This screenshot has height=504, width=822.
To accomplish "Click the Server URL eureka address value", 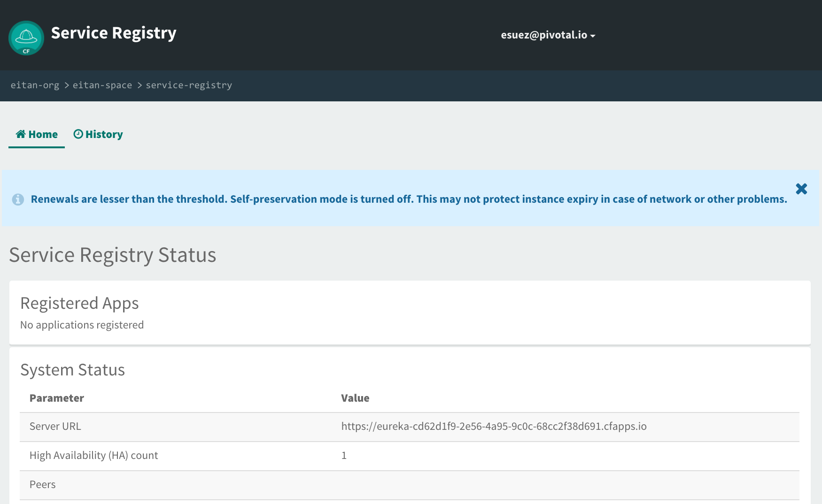I will pyautogui.click(x=494, y=426).
